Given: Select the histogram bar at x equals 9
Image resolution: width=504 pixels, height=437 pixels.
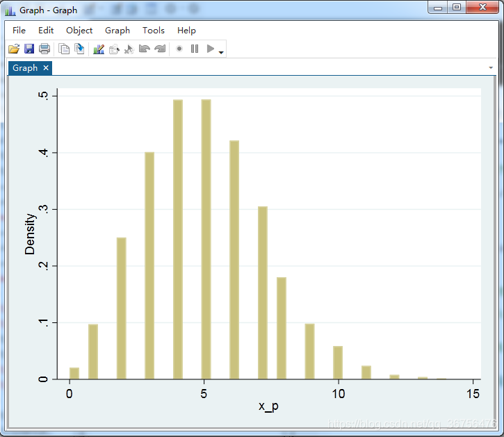Looking at the screenshot, I should pyautogui.click(x=309, y=352).
